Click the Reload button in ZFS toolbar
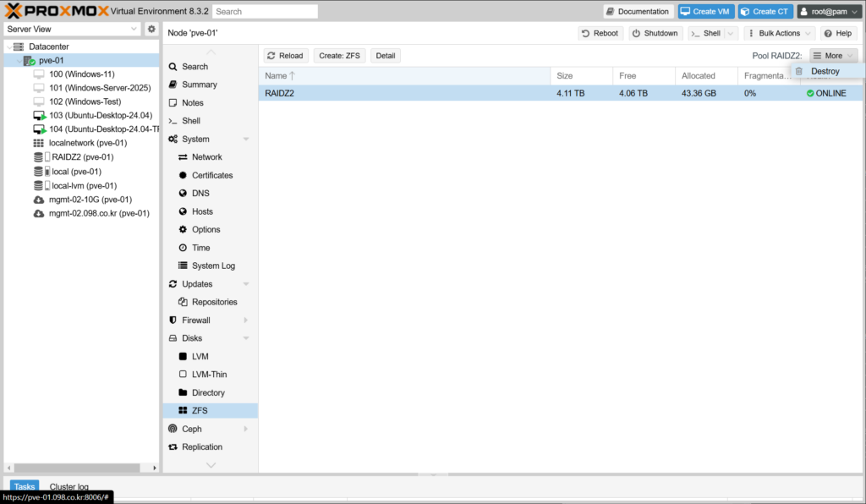The height and width of the screenshot is (504, 866). (x=284, y=56)
